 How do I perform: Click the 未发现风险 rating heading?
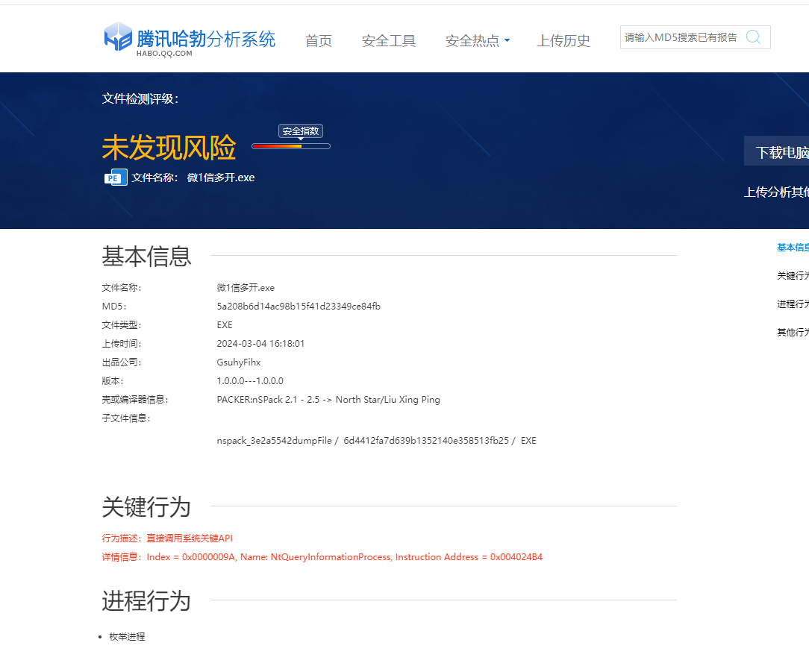(169, 148)
